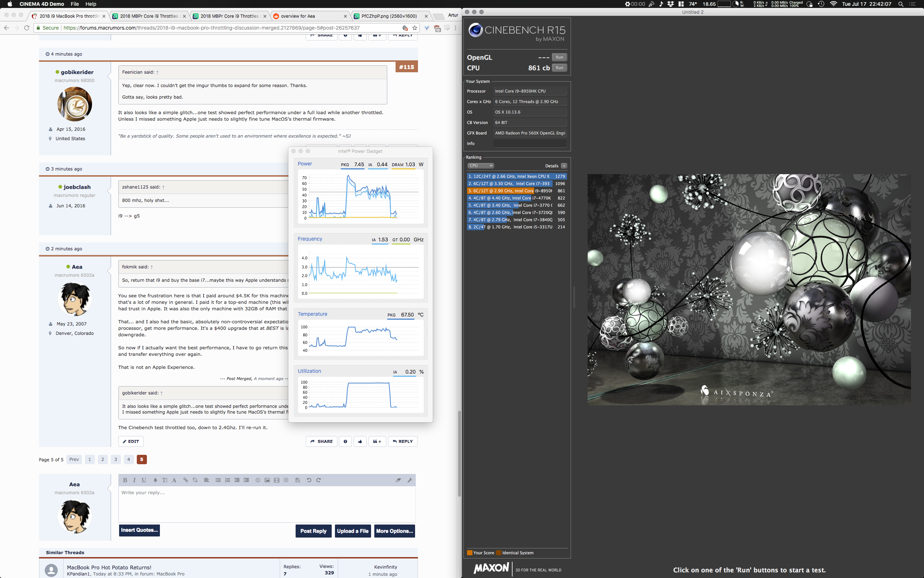This screenshot has height=578, width=924.
Task: Toggle bold formatting in reply editor
Action: (125, 480)
